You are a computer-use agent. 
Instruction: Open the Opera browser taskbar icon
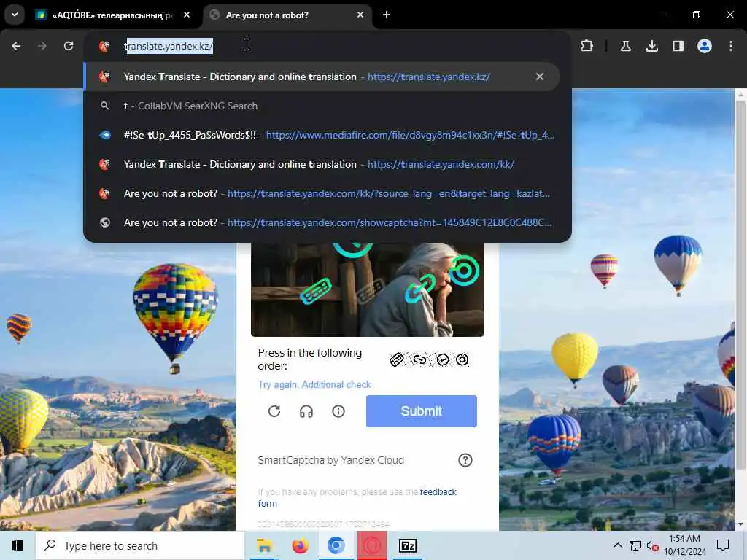371,545
